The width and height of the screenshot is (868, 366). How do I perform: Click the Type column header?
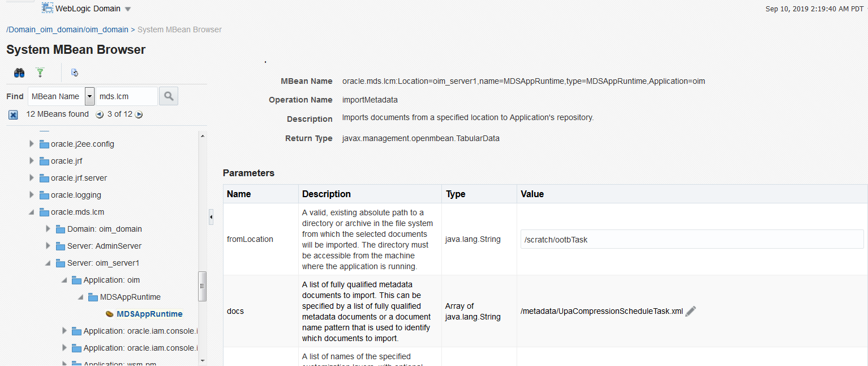[479, 194]
